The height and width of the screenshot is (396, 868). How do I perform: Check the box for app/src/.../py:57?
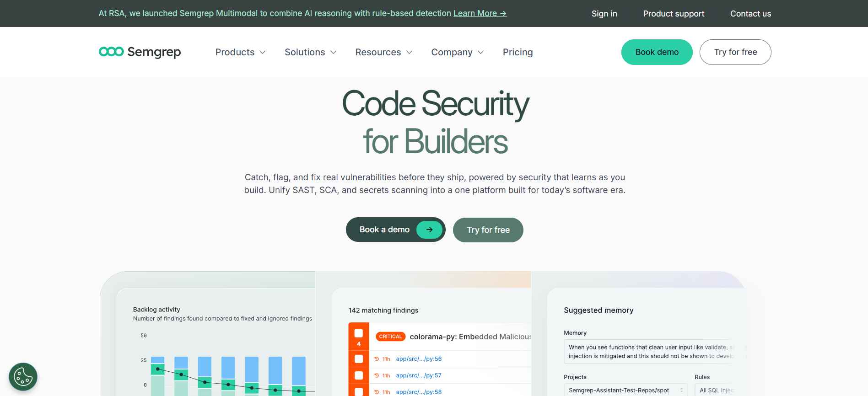pyautogui.click(x=359, y=375)
